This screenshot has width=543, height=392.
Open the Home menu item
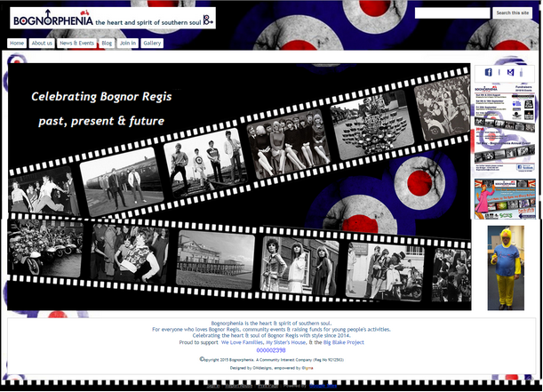(17, 43)
